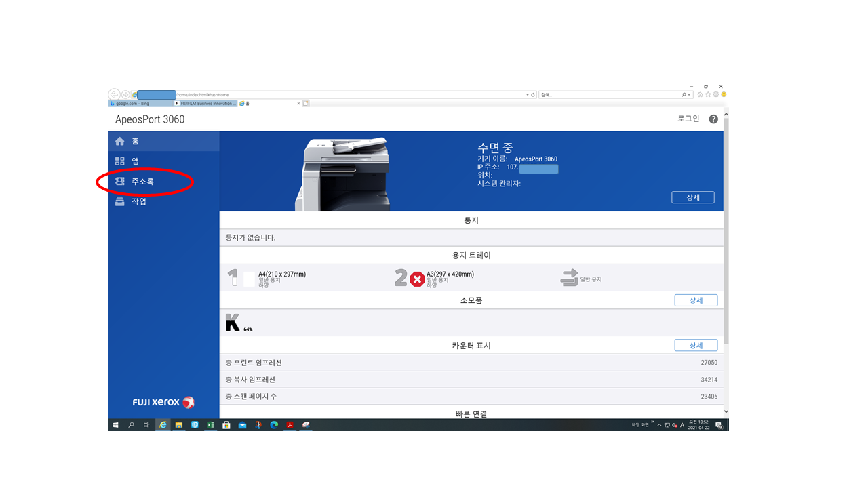Switch to the google.com - Bing tab
Image resolution: width=868 pixels, height=488 pixels.
pos(140,104)
